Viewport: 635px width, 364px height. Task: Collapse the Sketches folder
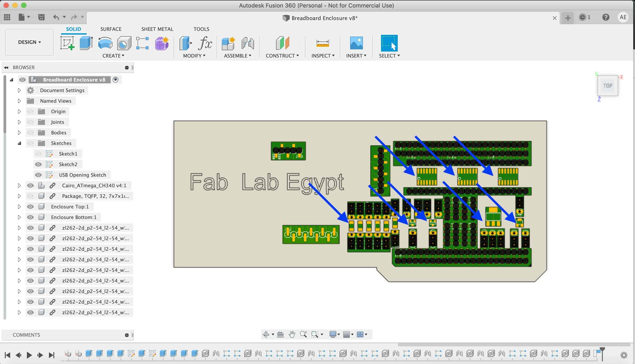[19, 143]
